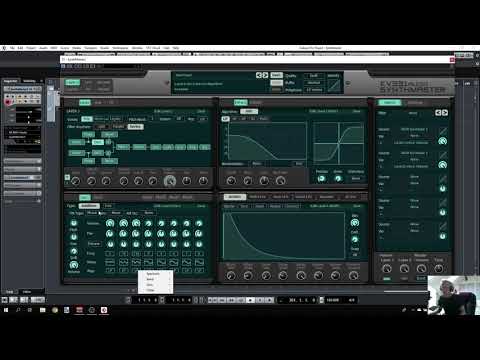This screenshot has height=360, width=480.
Task: Open the Cubase File menu
Action: tap(12, 48)
